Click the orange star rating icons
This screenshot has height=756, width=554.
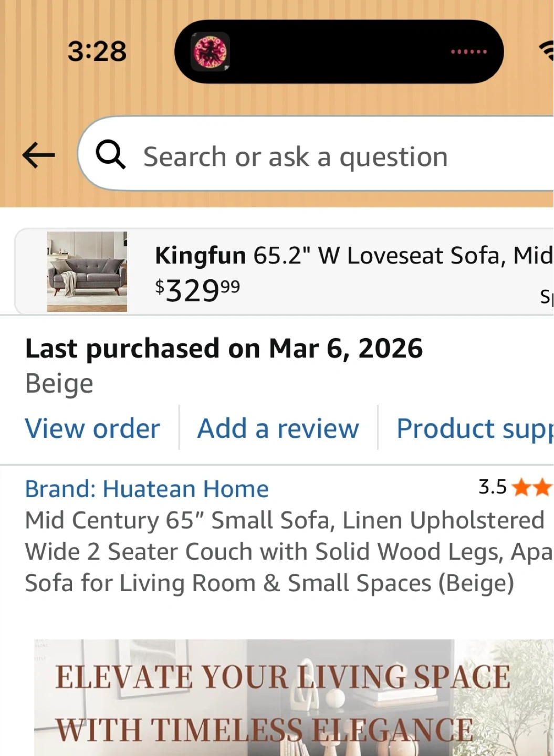531,488
